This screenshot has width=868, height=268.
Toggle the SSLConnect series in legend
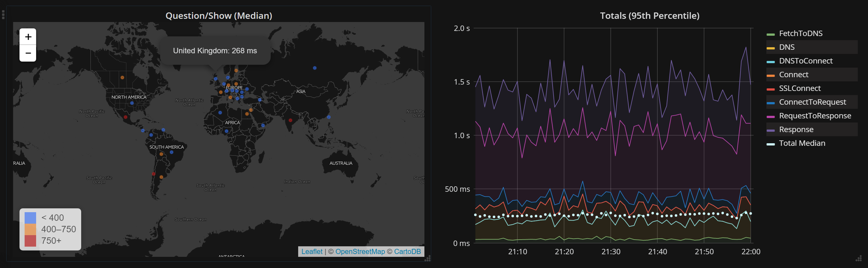click(x=800, y=88)
